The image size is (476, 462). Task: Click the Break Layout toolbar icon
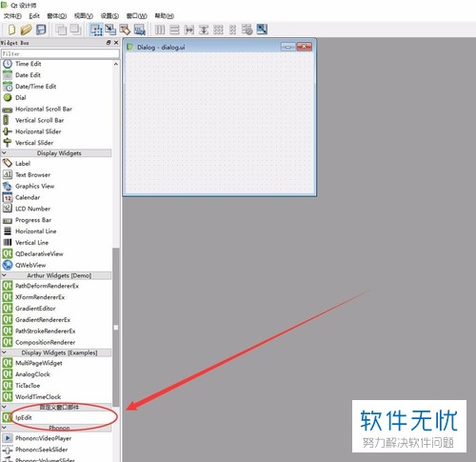pyautogui.click(x=247, y=30)
